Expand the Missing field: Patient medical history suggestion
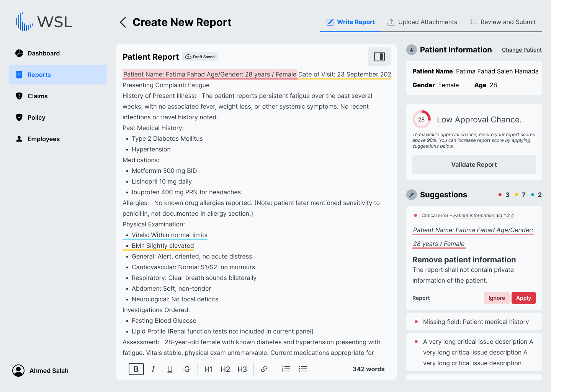The image size is (564, 392). coord(476,322)
